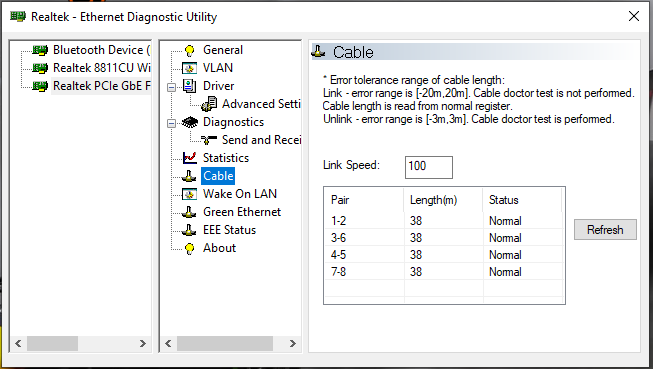Click Normal status for pair 7-8
Viewport: 653px width, 369px height.
click(505, 272)
